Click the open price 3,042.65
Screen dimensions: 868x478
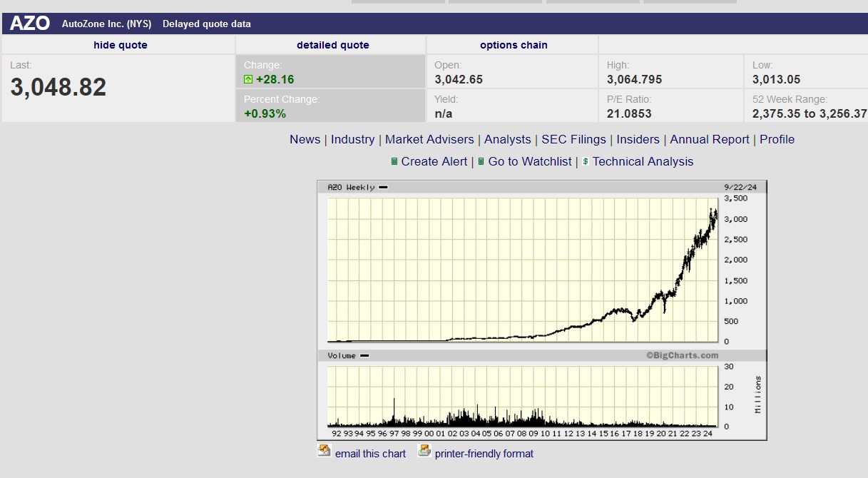[459, 79]
